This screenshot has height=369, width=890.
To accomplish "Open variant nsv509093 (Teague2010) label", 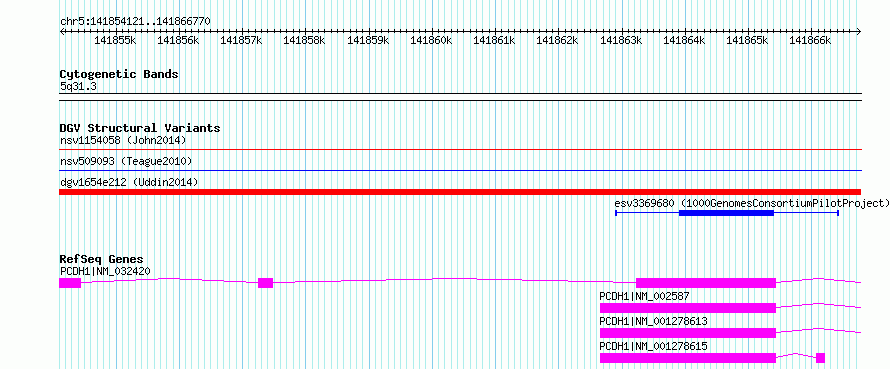I will 126,162.
